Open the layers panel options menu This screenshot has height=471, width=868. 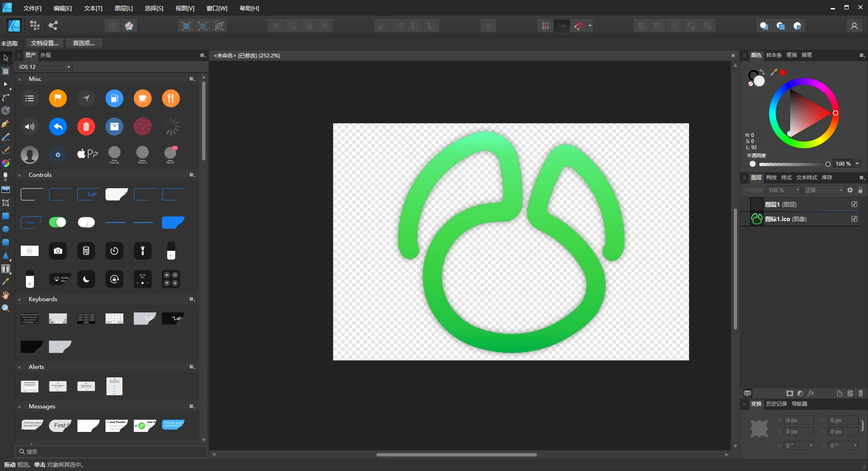(x=861, y=177)
